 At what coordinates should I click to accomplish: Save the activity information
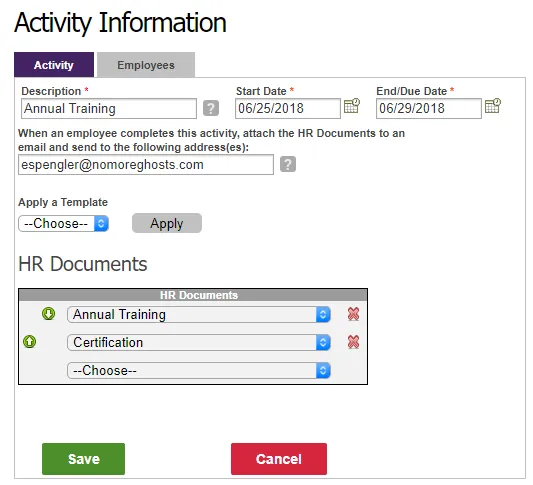(x=83, y=459)
